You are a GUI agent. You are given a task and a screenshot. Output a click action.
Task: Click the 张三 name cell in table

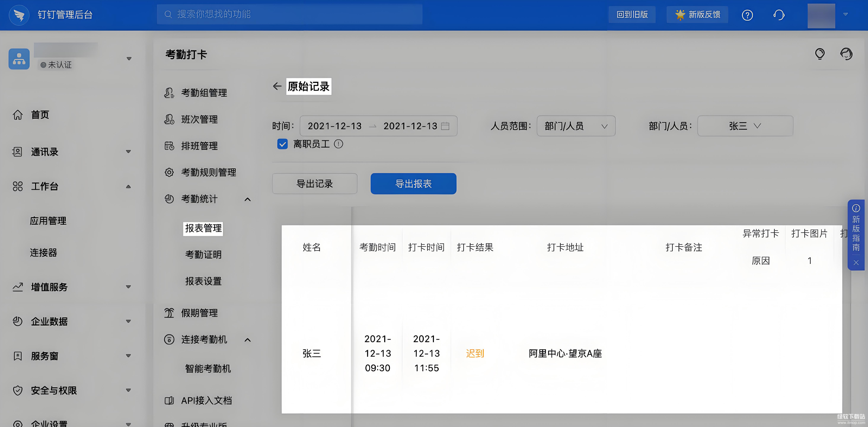click(x=311, y=353)
